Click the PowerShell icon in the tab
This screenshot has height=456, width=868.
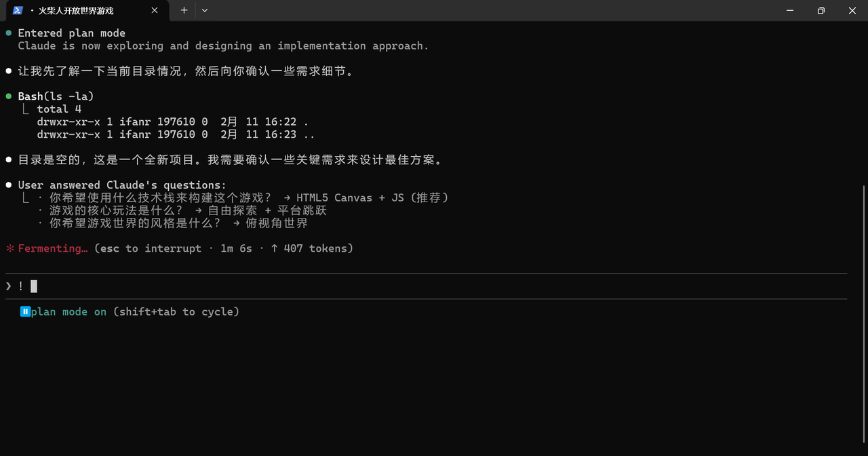18,11
